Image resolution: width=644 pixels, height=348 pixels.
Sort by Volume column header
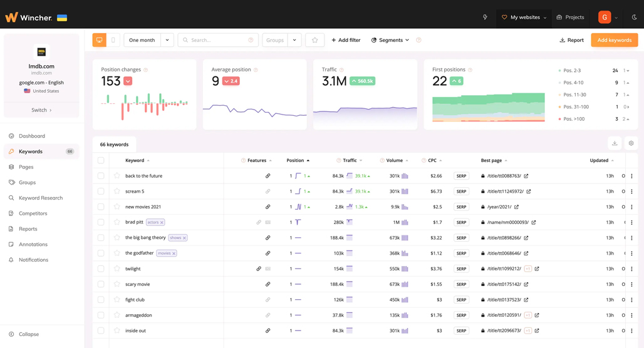tap(394, 160)
